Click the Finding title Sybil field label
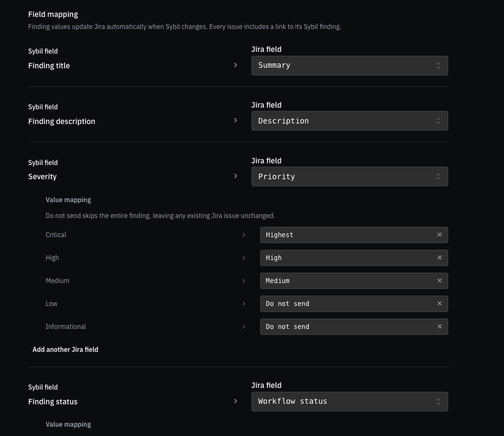The height and width of the screenshot is (436, 504). click(x=49, y=66)
